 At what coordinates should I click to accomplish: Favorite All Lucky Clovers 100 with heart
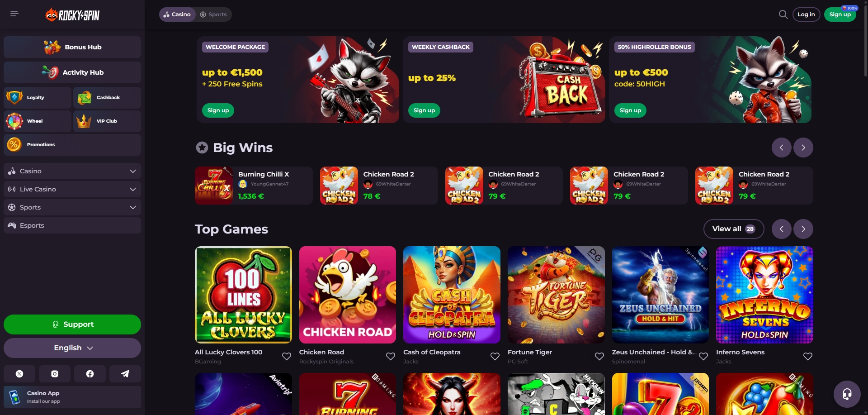coord(287,357)
